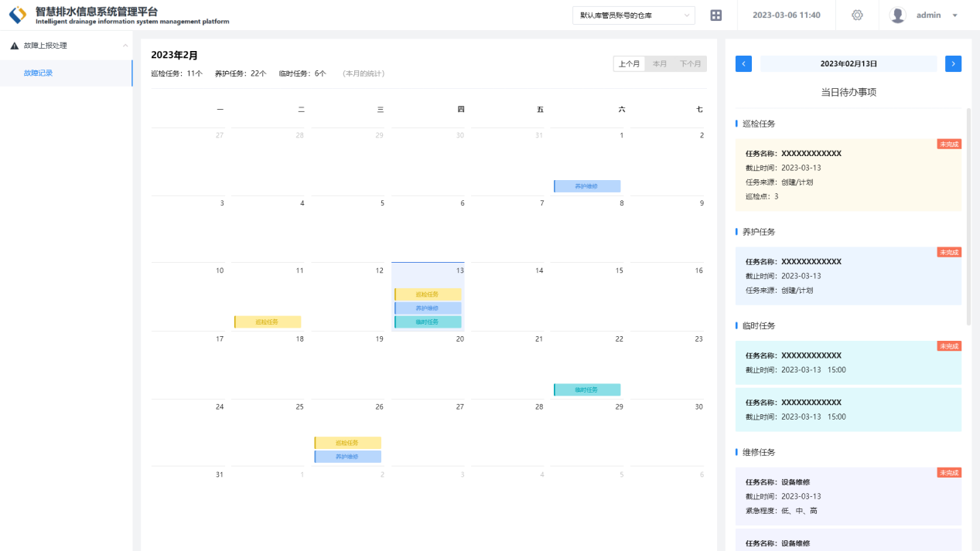Screen dimensions: 980x551
Task: Open the 临时任务 event on February 22
Action: click(587, 390)
